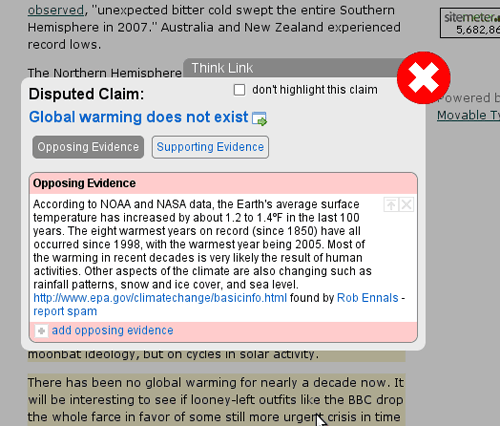Close the Think Link popup with red X

[424, 77]
